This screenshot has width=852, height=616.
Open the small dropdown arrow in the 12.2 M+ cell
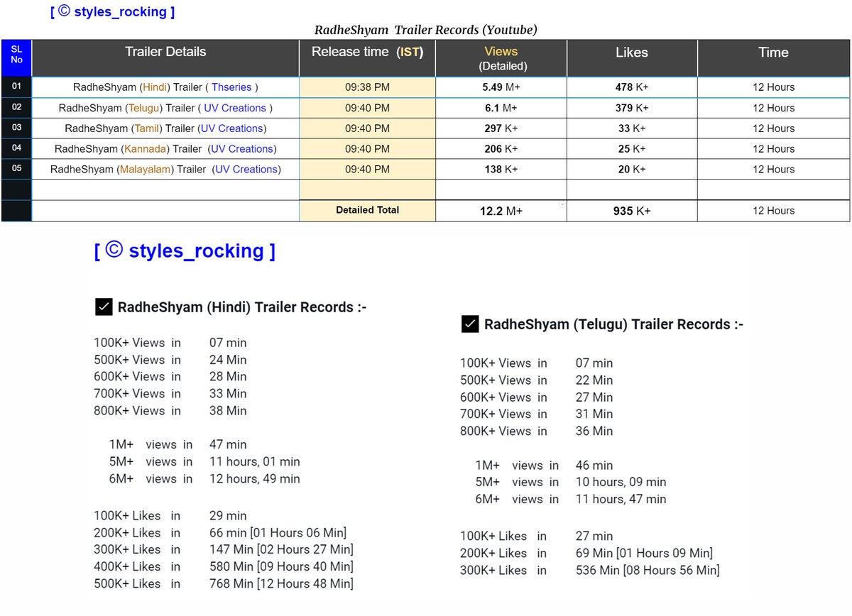pyautogui.click(x=562, y=204)
